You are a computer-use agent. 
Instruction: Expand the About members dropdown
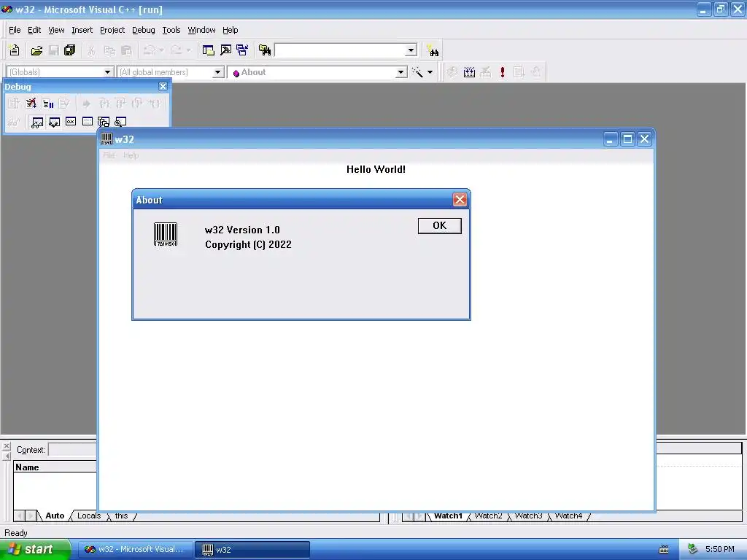[x=401, y=72]
